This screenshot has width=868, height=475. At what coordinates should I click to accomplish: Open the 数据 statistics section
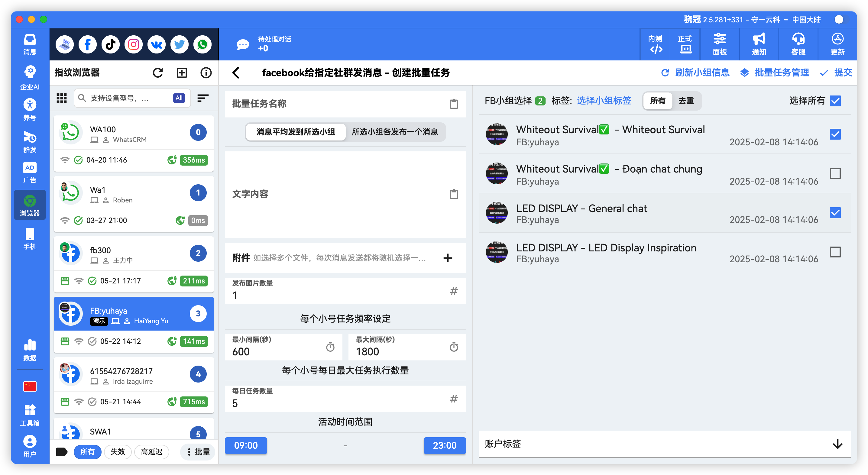pos(30,349)
